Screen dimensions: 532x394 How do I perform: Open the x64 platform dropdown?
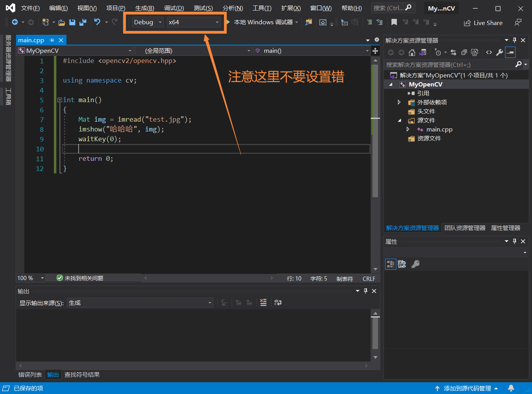[193, 22]
